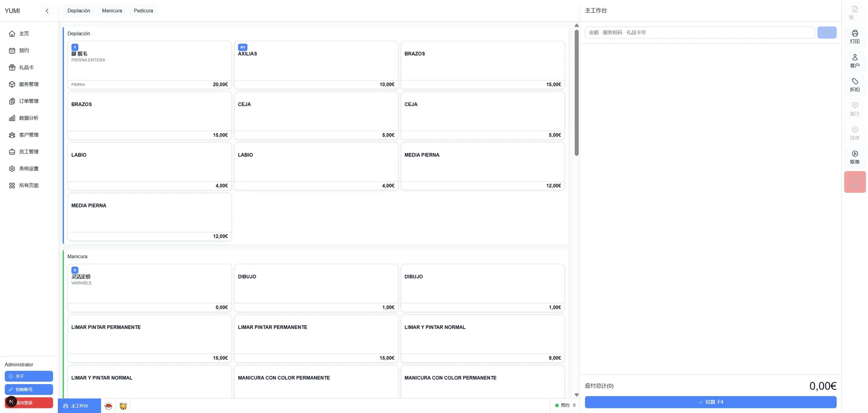The image size is (868, 413).
Task: Click the 备注 note icon on right rail
Action: (854, 109)
